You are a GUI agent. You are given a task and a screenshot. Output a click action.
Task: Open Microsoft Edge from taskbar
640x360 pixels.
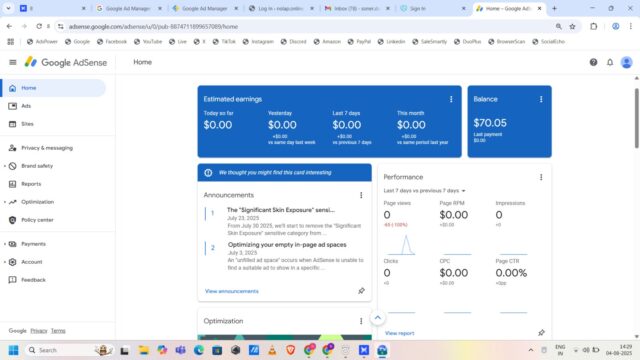tap(198, 350)
